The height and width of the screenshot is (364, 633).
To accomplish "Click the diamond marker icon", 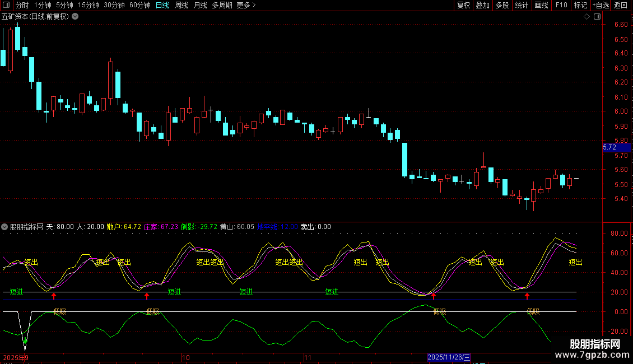I will click(x=587, y=16).
